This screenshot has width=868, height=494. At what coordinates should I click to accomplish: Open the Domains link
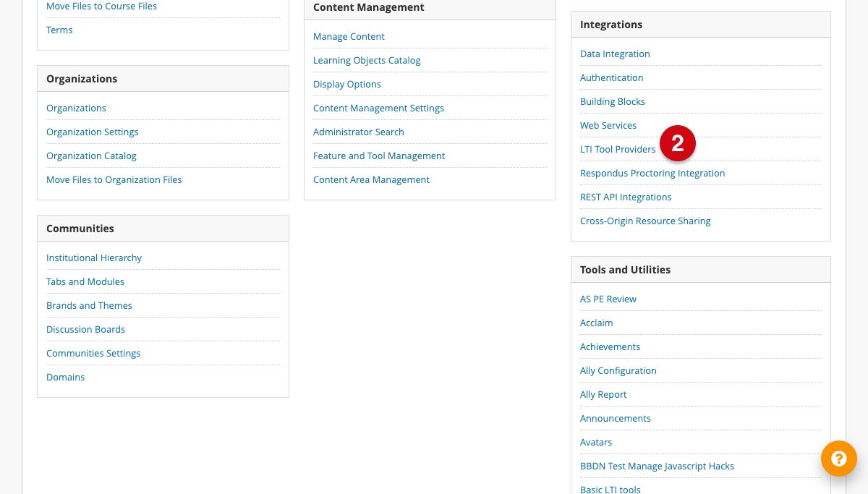point(65,377)
